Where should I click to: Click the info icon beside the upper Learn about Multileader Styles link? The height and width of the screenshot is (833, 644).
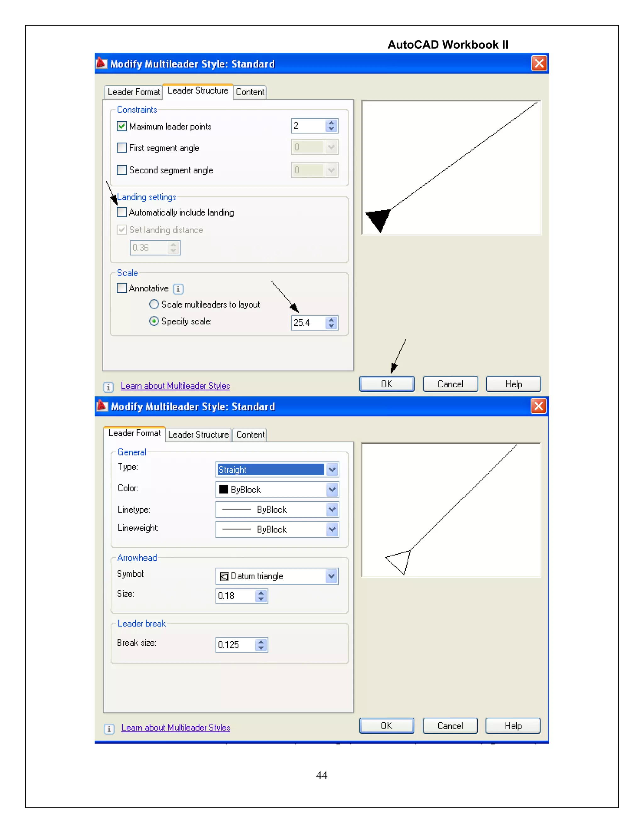108,387
